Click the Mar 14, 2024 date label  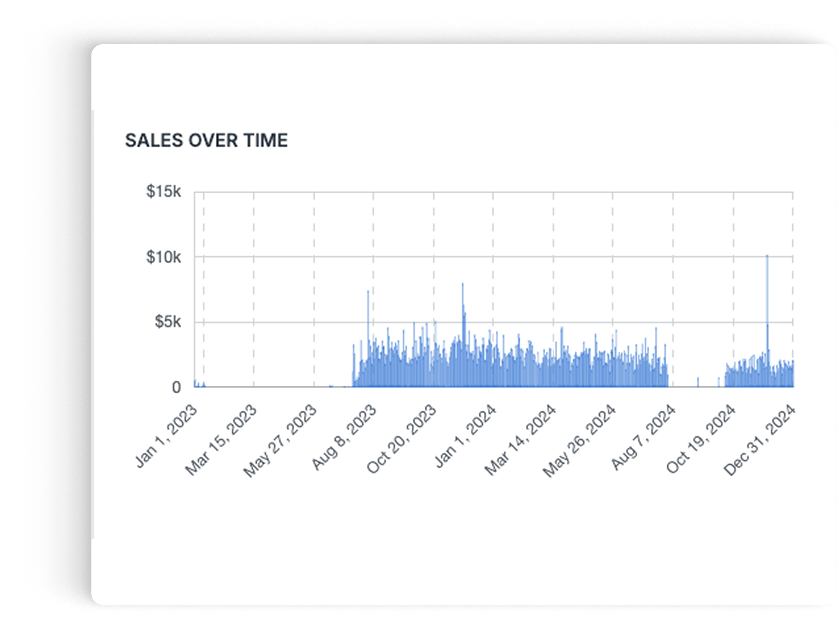(x=520, y=440)
